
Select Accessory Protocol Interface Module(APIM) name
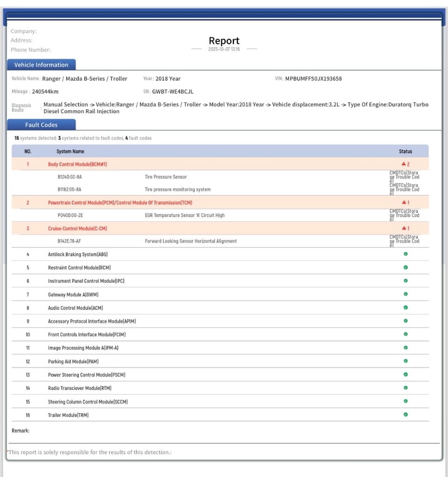(92, 321)
